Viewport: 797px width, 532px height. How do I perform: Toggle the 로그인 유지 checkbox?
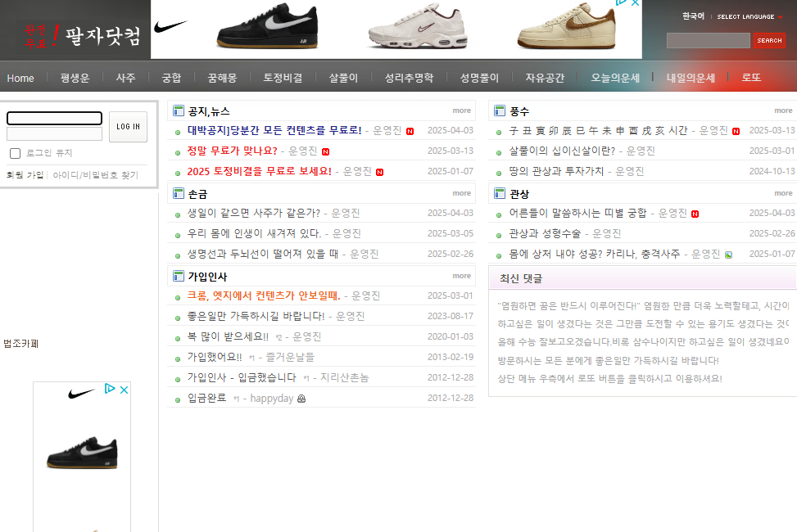pos(16,153)
